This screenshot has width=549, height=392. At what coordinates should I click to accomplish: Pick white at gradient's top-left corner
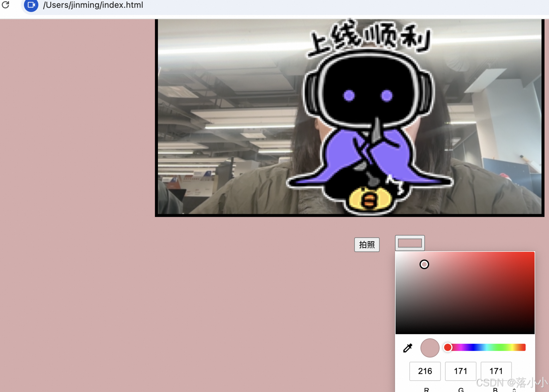(396, 252)
